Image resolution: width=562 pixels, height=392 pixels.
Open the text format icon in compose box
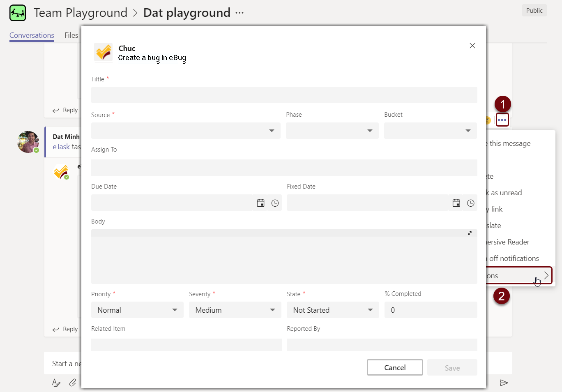click(x=56, y=383)
